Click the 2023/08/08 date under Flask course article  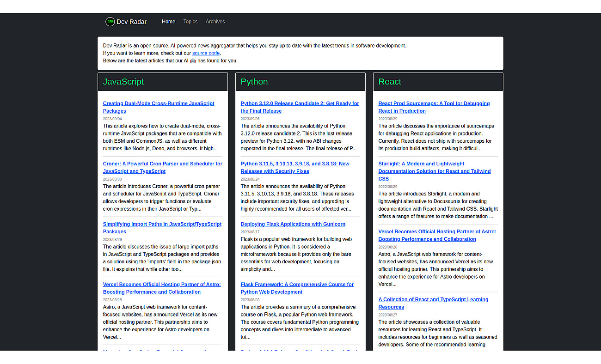click(250, 300)
